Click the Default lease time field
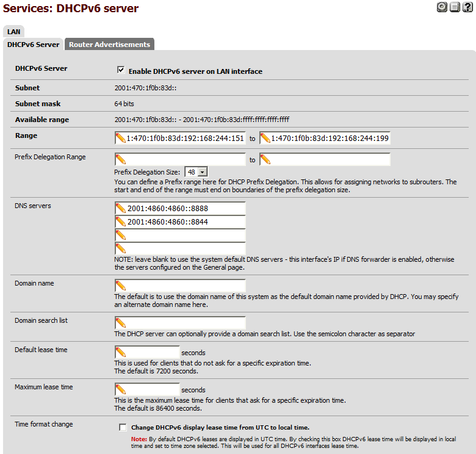476x454 pixels. tap(147, 352)
